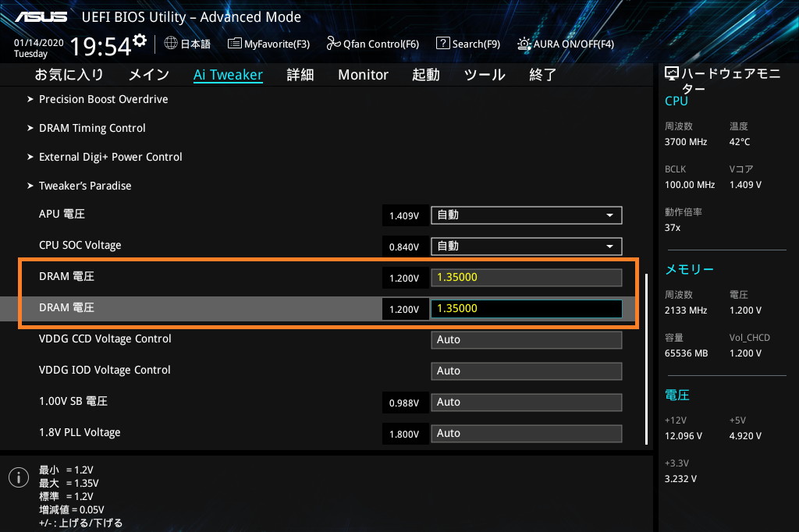Select the 1.8V PLL Voltage label
Image resolution: width=799 pixels, height=532 pixels.
coord(80,433)
